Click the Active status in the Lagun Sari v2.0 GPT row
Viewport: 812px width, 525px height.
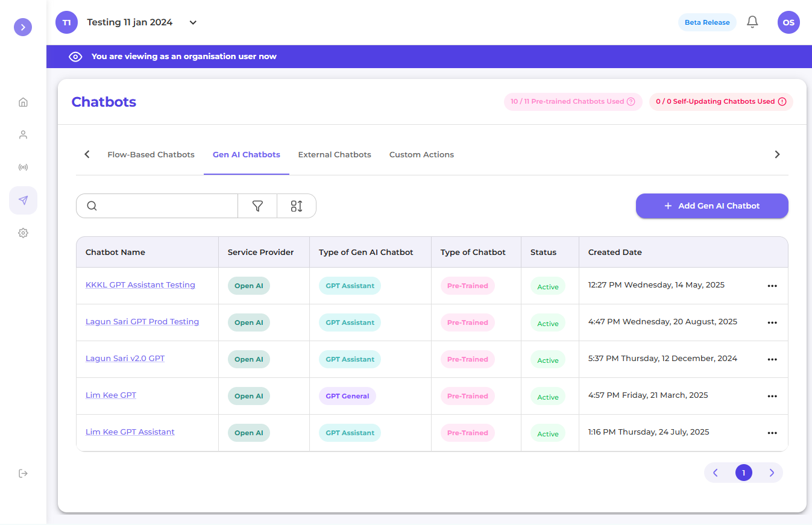pyautogui.click(x=548, y=360)
